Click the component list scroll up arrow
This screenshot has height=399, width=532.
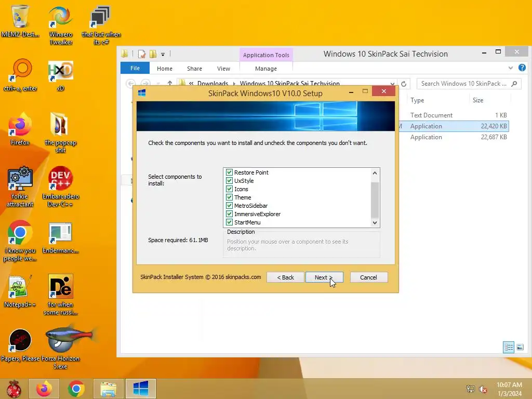(375, 172)
